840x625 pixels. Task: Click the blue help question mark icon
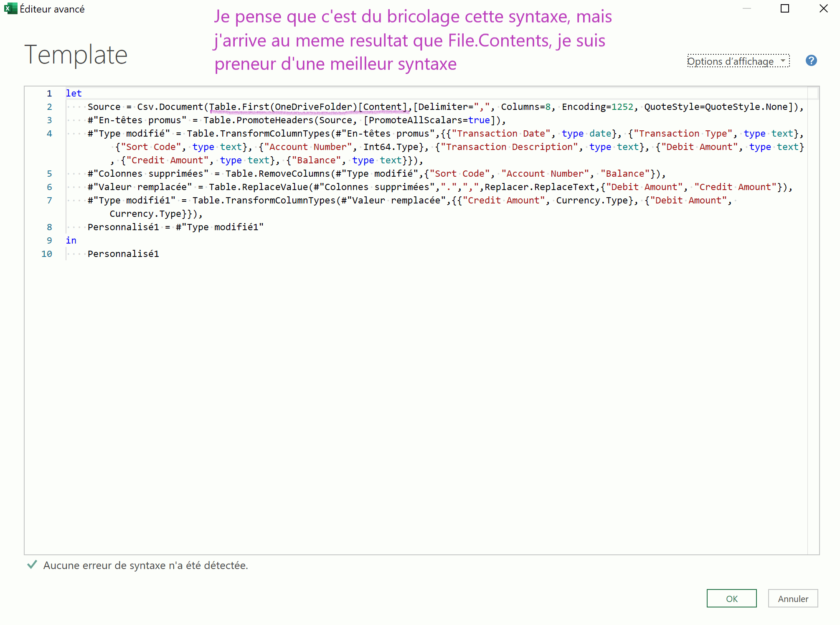(x=811, y=61)
